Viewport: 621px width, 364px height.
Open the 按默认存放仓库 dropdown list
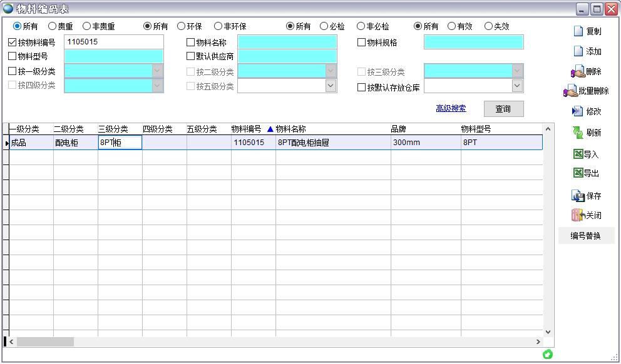517,86
